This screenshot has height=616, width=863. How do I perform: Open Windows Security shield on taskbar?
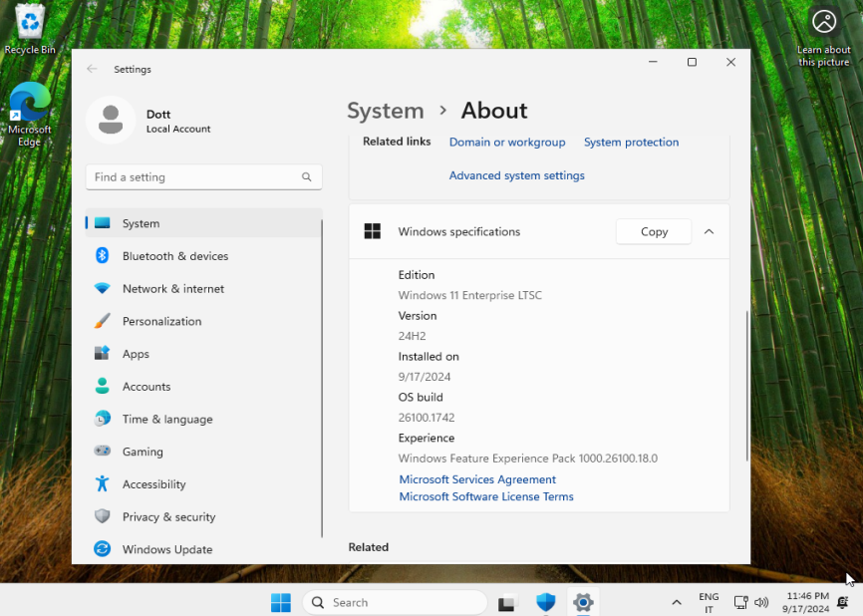[545, 602]
